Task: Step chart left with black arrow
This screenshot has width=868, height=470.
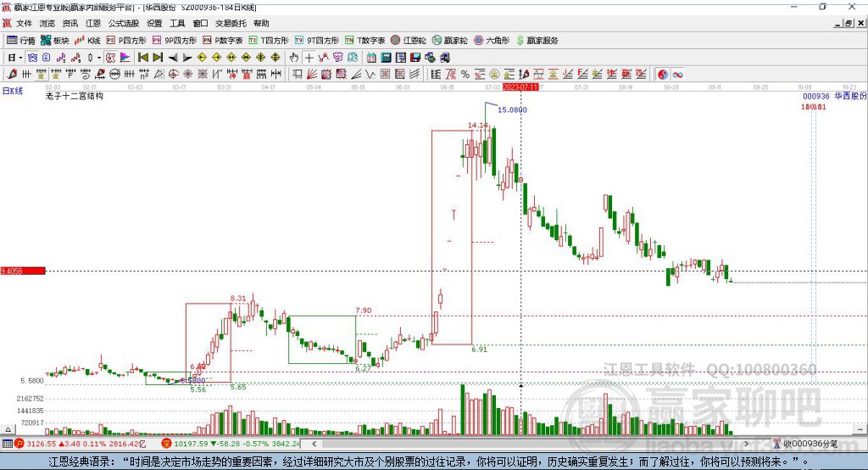Action: click(173, 58)
